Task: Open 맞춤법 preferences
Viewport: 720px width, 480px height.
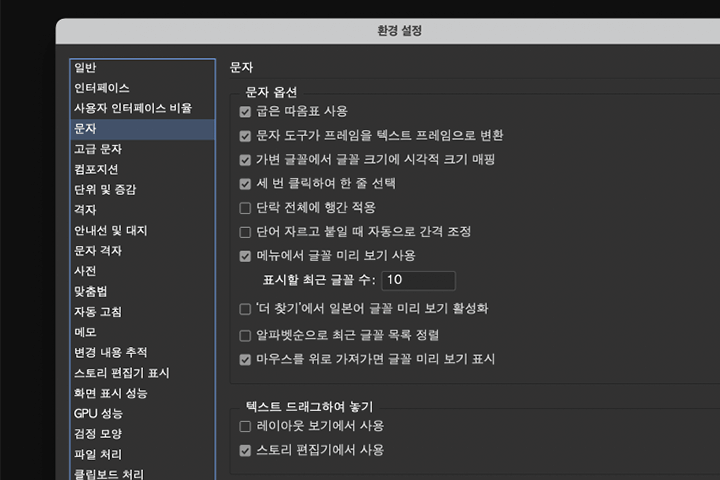Action: [x=142, y=292]
